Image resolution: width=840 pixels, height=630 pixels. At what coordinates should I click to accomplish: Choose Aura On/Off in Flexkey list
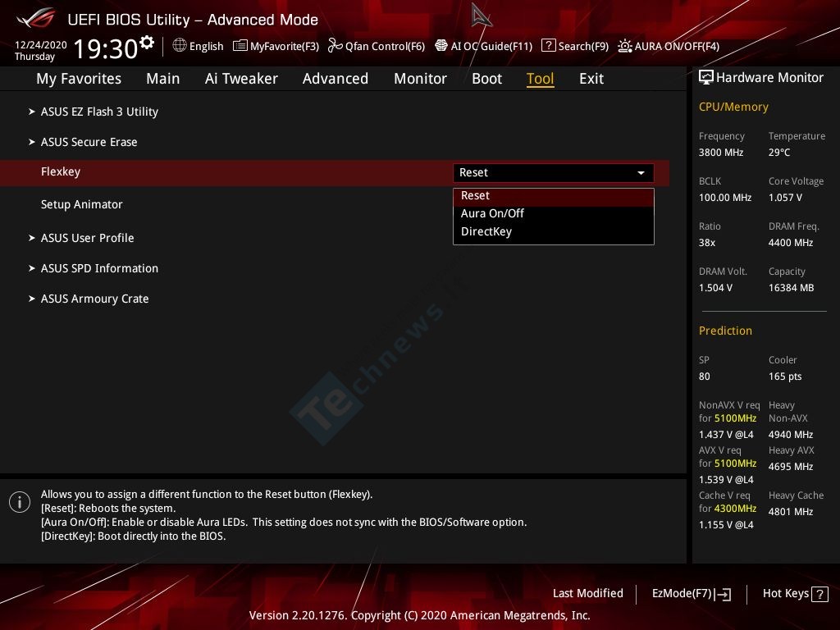[554, 214]
